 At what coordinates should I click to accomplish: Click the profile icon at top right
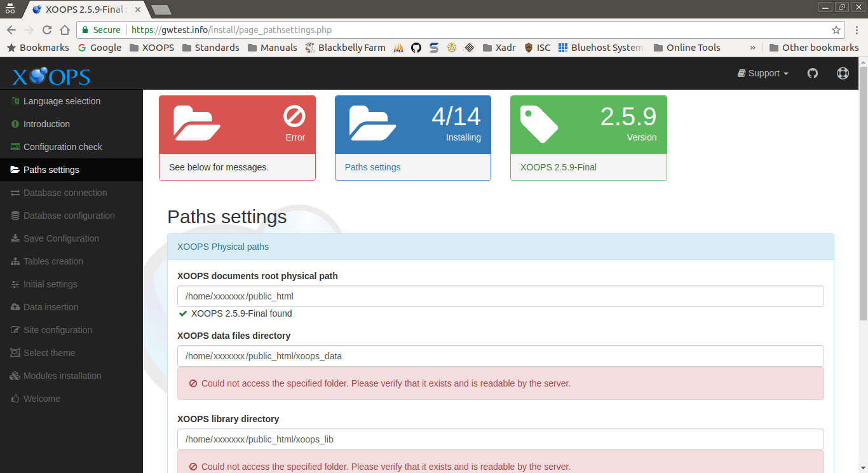pyautogui.click(x=843, y=73)
